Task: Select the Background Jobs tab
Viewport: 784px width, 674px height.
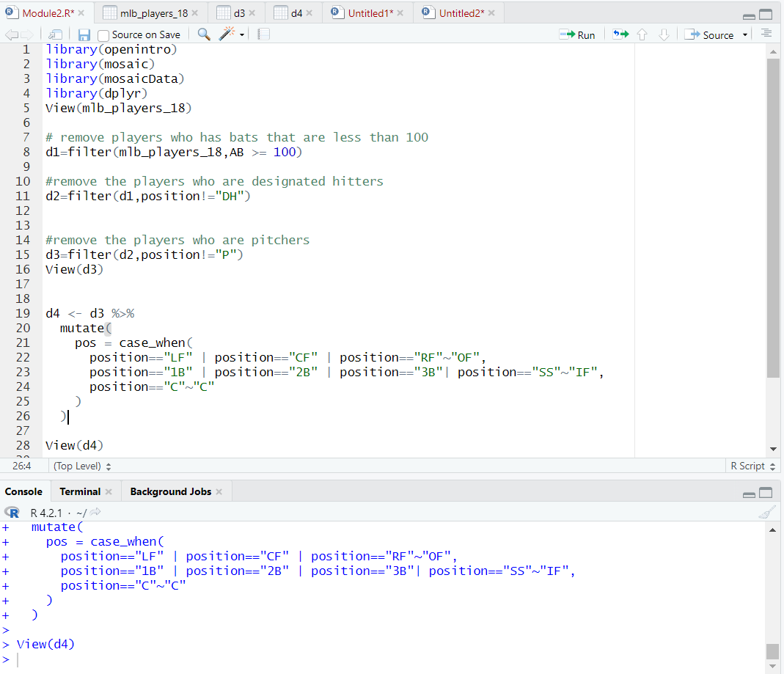Action: tap(170, 491)
